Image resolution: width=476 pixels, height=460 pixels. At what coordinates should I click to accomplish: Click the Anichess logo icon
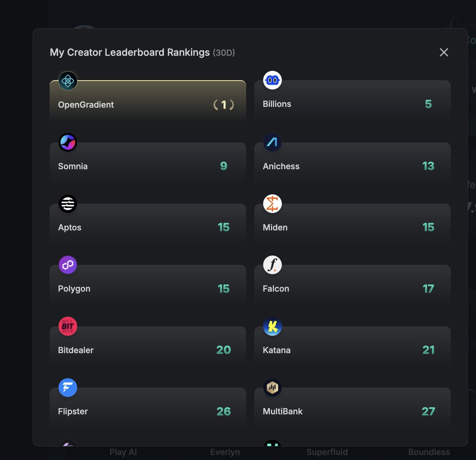[272, 142]
